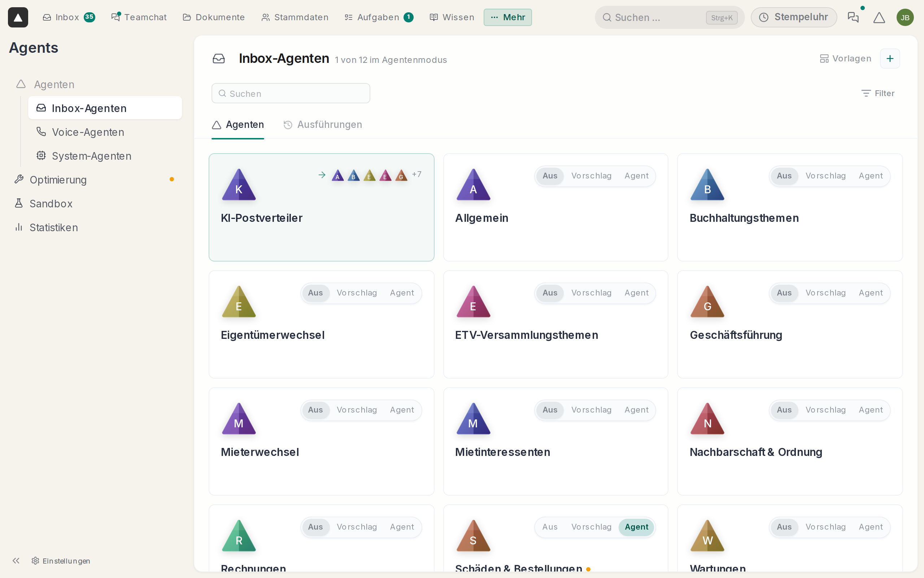Open System-Agenten in the sidebar
924x578 pixels.
105,156
